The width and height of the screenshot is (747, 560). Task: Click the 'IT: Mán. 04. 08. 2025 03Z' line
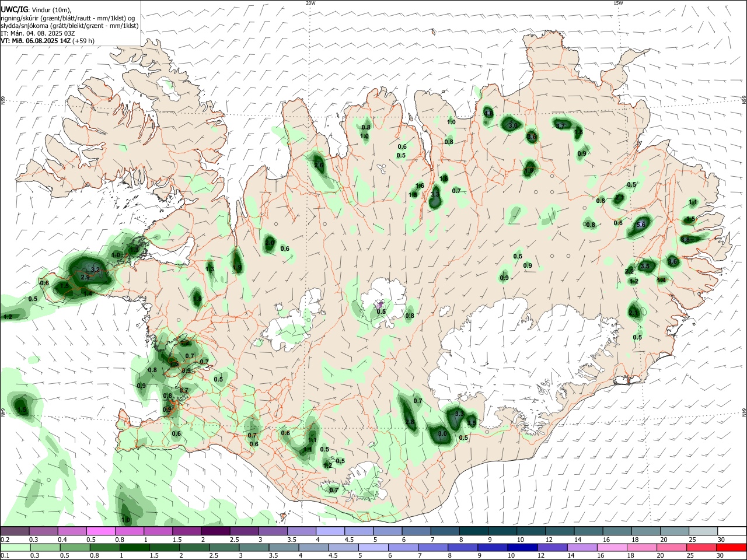[x=37, y=33]
